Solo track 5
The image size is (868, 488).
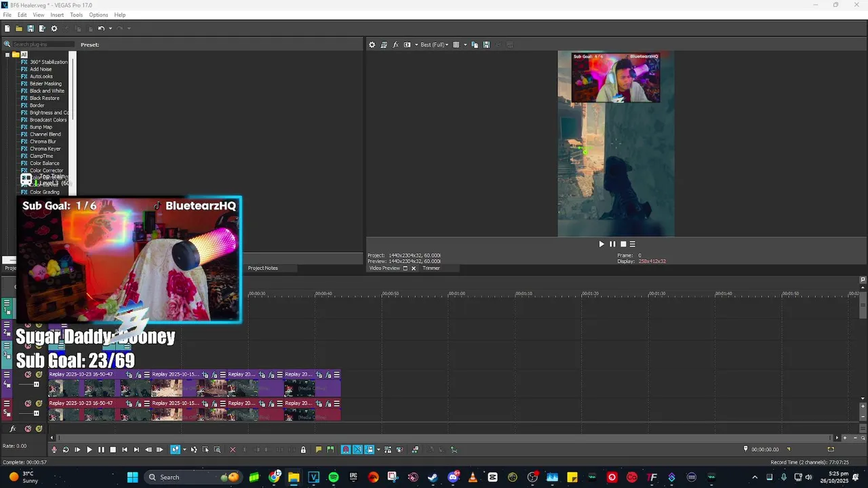pos(39,403)
